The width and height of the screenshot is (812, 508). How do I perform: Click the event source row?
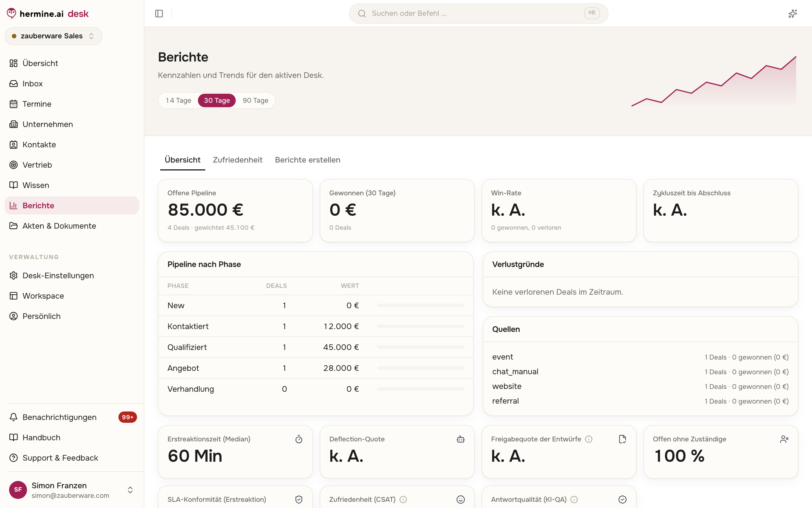pos(640,357)
